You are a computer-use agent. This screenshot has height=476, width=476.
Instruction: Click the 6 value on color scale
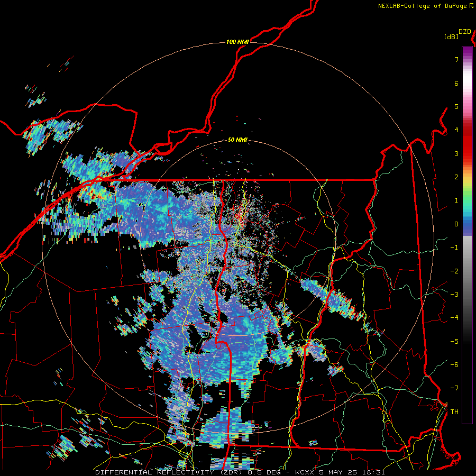tap(456, 83)
